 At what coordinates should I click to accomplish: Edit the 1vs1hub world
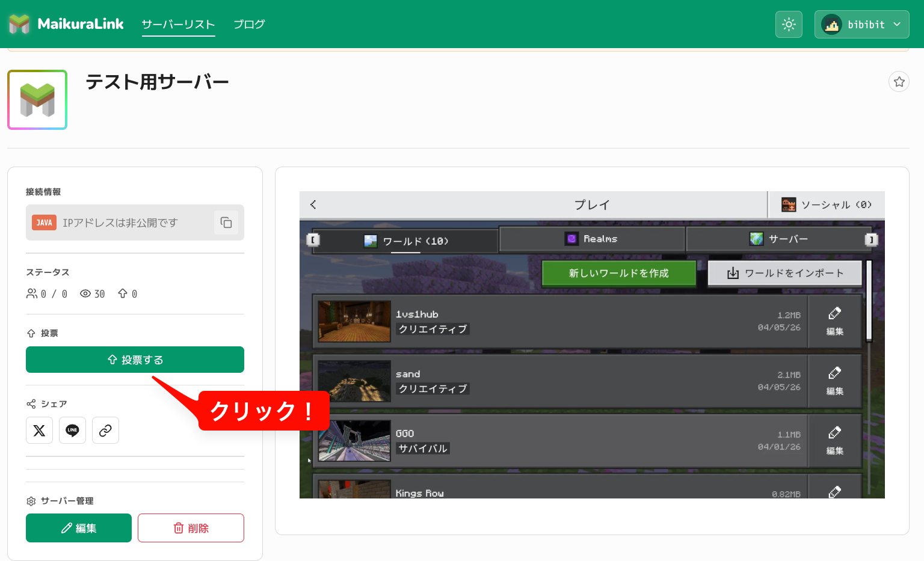[835, 321]
